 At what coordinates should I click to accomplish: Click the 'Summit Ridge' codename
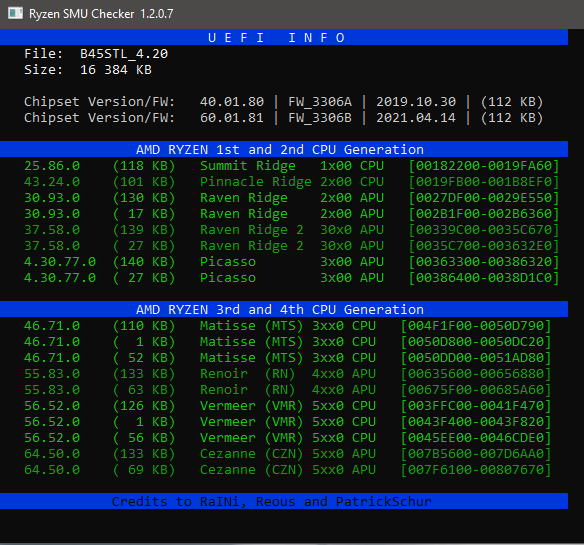248,166
